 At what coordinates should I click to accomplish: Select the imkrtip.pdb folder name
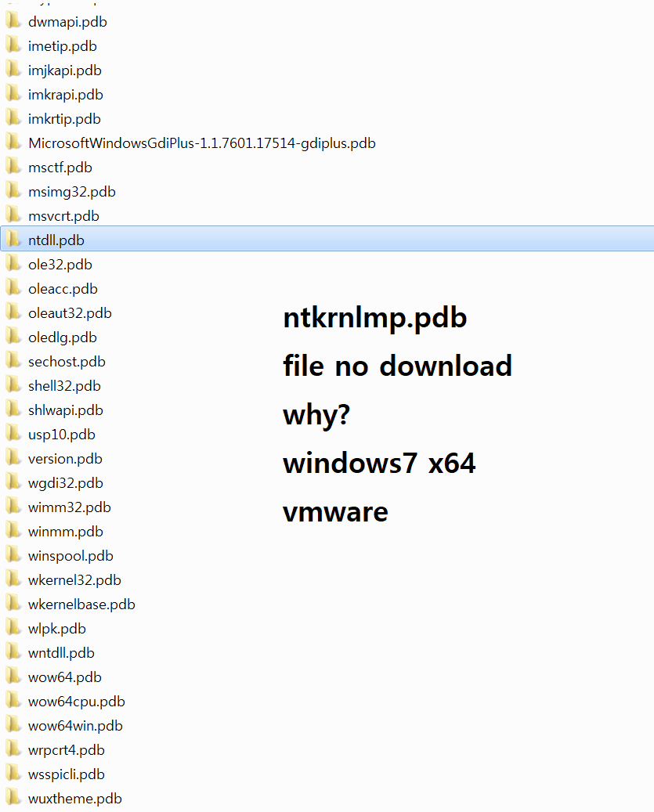coord(65,119)
